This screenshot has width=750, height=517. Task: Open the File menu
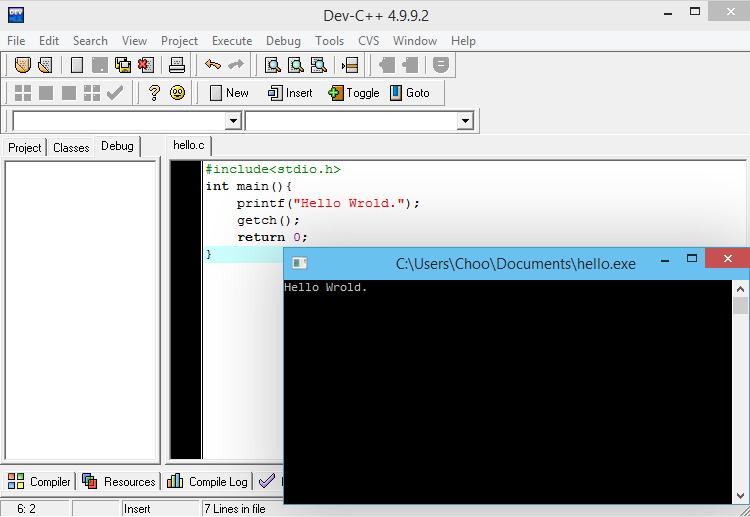pyautogui.click(x=16, y=41)
